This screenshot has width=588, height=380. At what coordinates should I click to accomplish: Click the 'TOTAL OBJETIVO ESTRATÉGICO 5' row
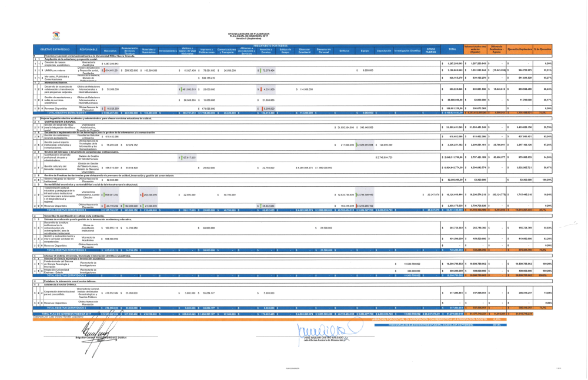click(x=292, y=308)
